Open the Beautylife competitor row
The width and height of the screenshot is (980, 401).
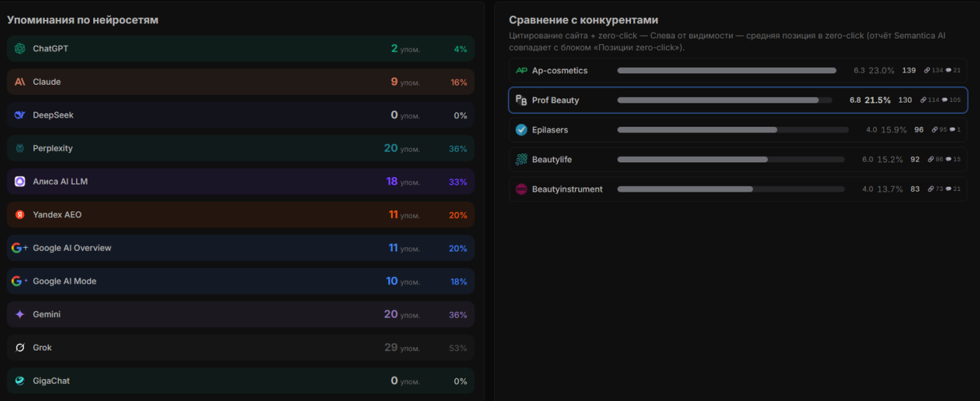(x=738, y=160)
